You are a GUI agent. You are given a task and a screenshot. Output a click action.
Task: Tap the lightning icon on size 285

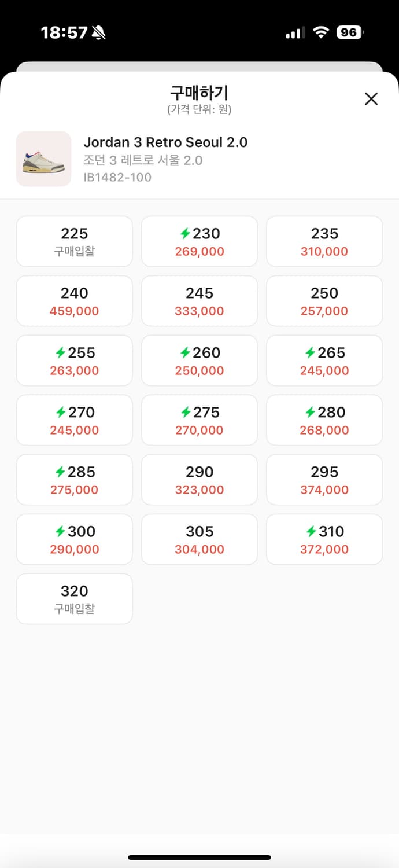point(60,472)
